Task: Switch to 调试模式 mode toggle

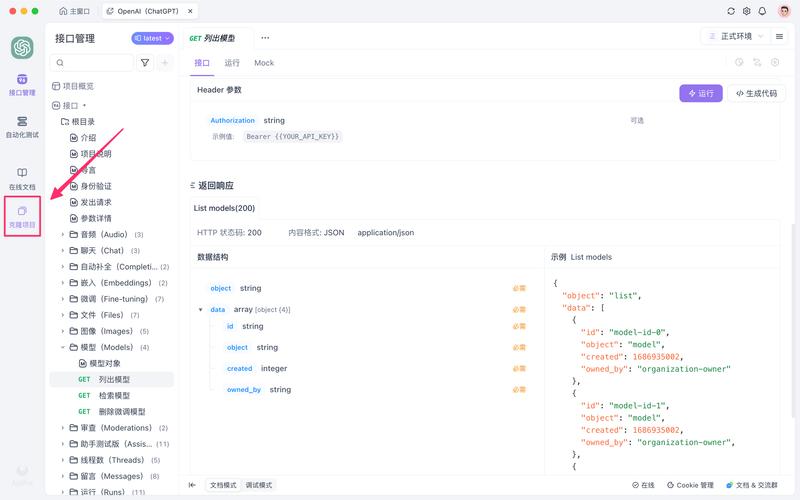Action: coord(258,485)
